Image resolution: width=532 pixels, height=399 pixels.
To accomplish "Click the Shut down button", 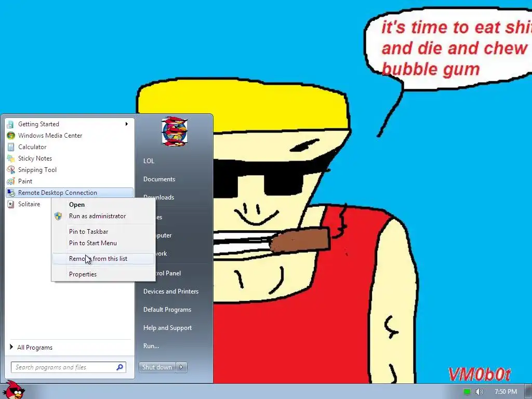I will [157, 367].
